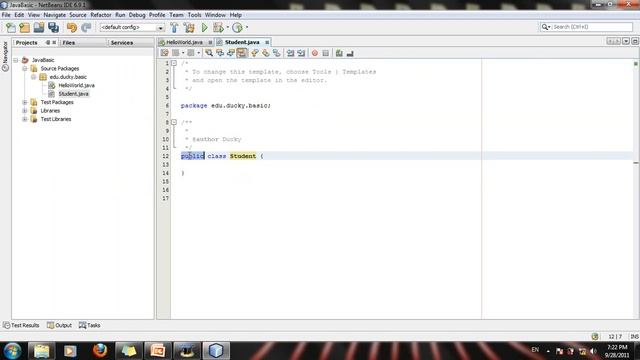Screen dimensions: 640x360
Task: Open the Team menu
Action: tap(176, 15)
